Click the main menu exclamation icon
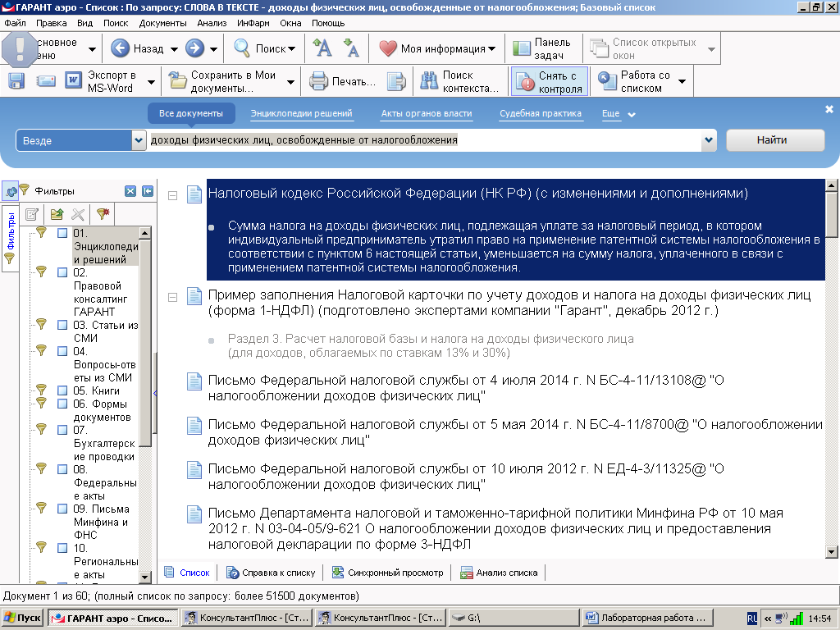The image size is (840, 630). [20, 48]
